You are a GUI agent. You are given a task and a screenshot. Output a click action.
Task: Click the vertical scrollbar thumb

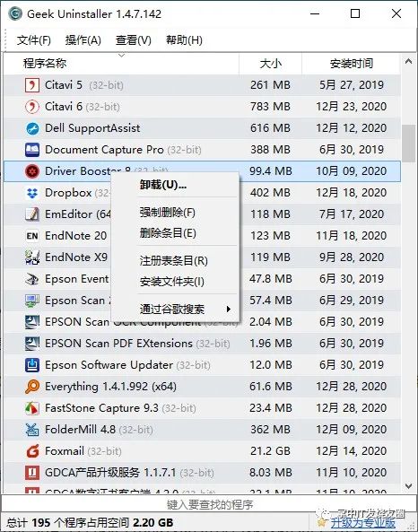pos(409,144)
